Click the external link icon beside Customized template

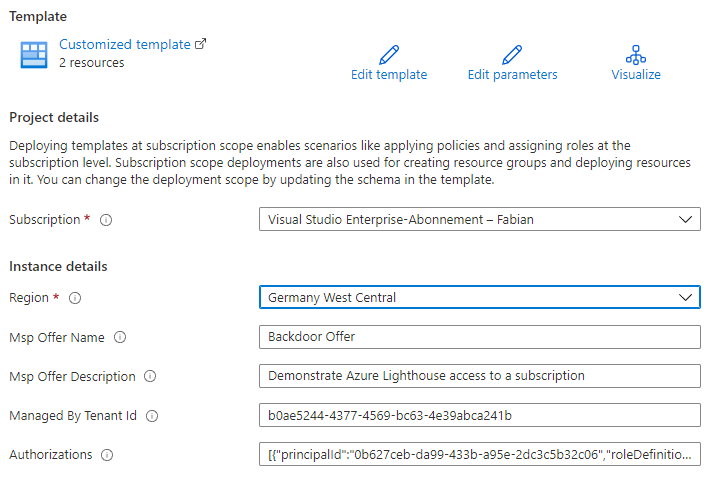coord(201,44)
